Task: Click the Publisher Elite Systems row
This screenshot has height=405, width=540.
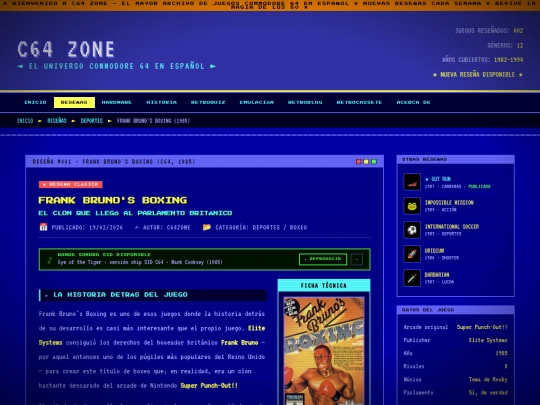Action: [455, 340]
